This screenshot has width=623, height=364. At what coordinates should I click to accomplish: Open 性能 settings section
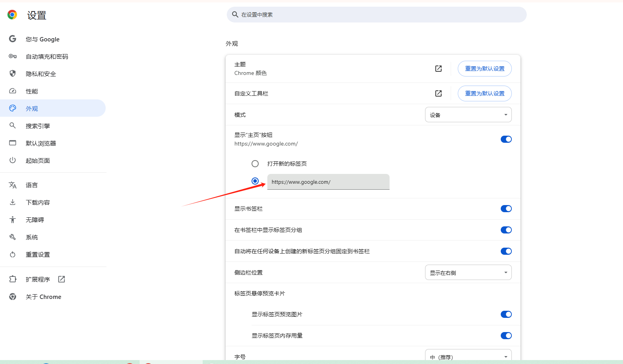point(53,91)
